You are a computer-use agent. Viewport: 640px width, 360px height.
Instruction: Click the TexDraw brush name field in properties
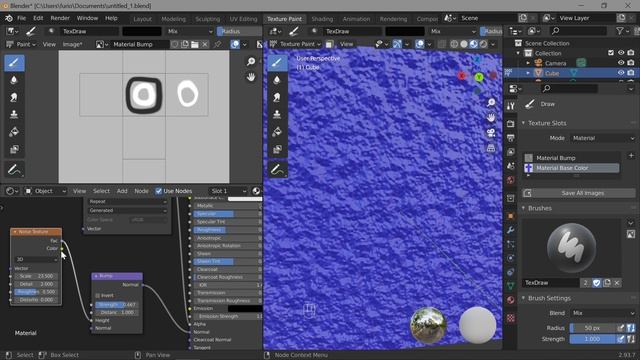tap(551, 282)
